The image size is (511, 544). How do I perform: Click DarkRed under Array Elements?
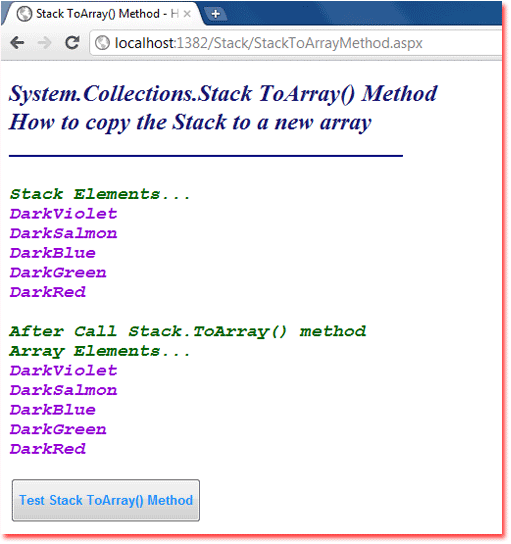48,449
